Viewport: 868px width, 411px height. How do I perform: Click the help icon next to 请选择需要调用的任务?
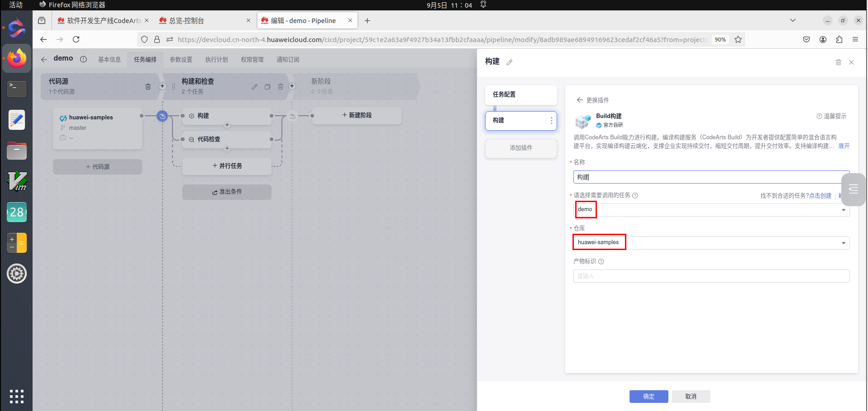tap(635, 196)
